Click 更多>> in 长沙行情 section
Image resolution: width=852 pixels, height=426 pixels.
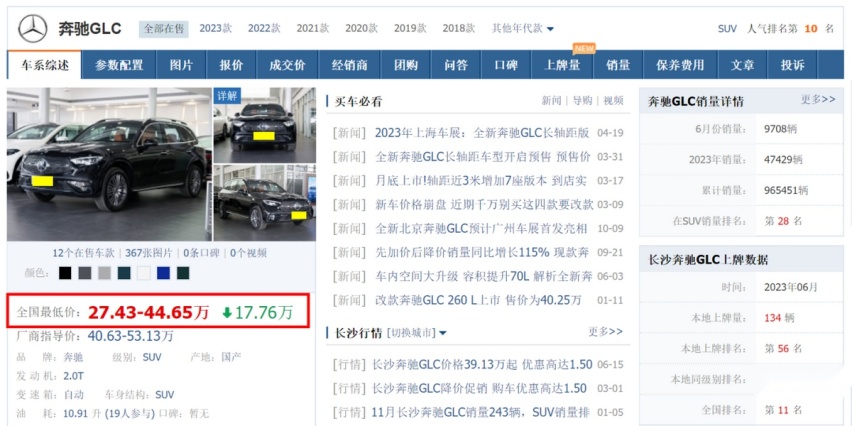(x=605, y=331)
